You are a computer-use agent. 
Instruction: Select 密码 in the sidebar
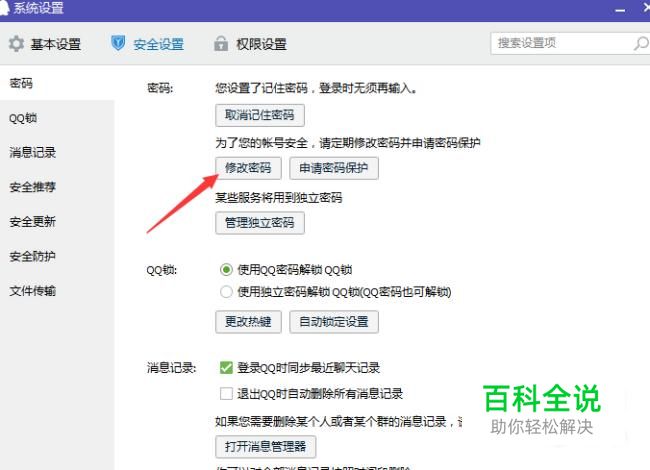coord(57,83)
